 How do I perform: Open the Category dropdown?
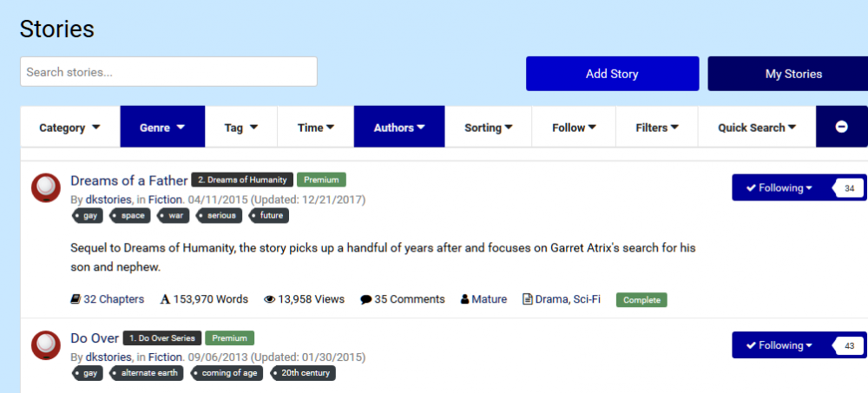tap(69, 128)
